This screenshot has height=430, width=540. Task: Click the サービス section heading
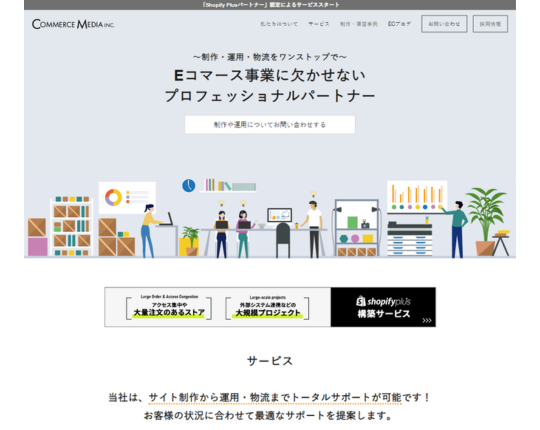click(270, 361)
